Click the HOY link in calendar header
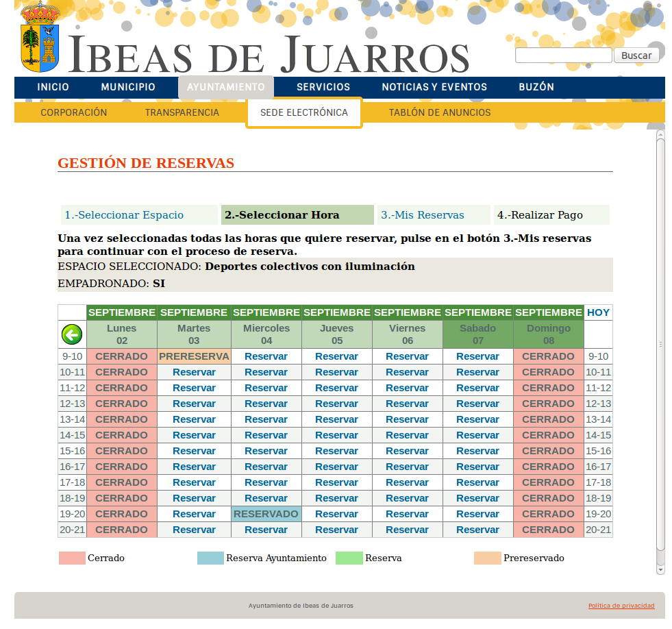672x629 pixels. pos(598,312)
